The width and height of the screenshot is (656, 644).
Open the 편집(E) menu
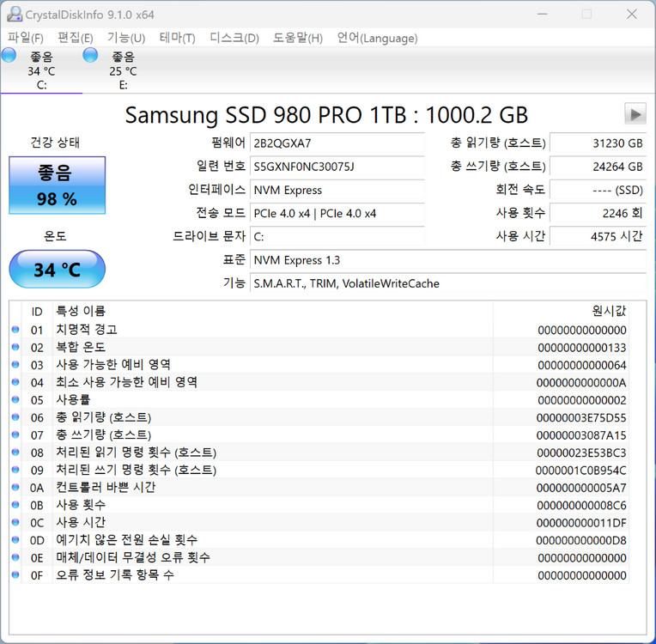76,38
